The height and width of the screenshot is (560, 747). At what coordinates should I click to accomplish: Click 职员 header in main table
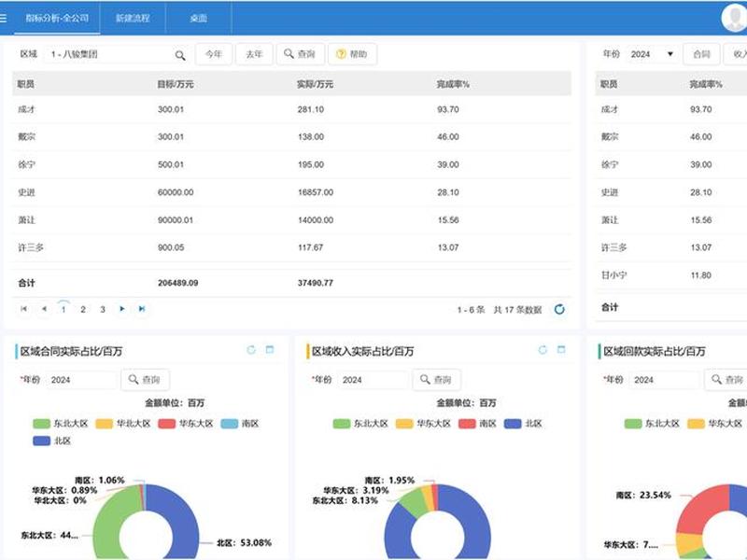coord(26,84)
